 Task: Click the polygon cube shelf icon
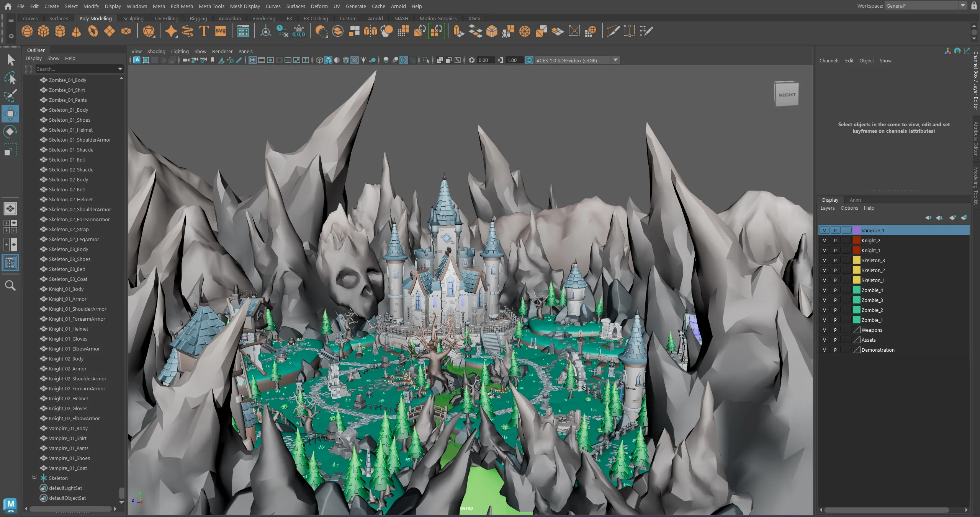(43, 31)
